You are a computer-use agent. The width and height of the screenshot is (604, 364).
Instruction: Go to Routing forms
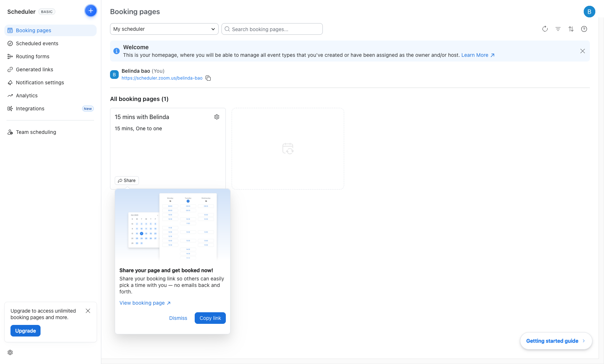[x=50, y=56]
